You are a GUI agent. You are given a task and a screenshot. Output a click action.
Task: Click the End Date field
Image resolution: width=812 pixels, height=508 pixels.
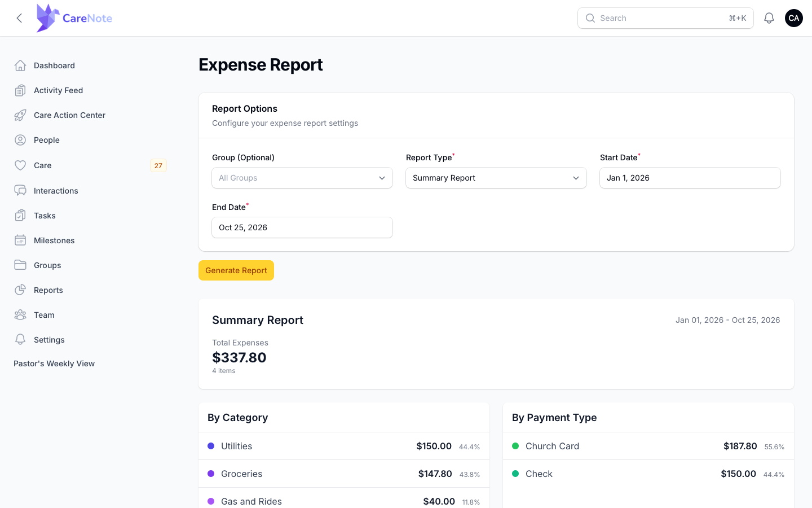[x=302, y=227]
